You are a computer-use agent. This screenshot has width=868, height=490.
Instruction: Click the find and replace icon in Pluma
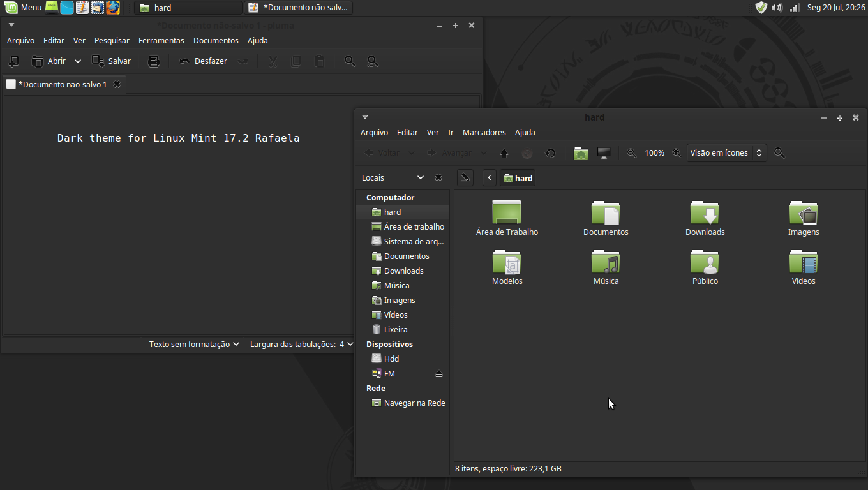point(373,61)
